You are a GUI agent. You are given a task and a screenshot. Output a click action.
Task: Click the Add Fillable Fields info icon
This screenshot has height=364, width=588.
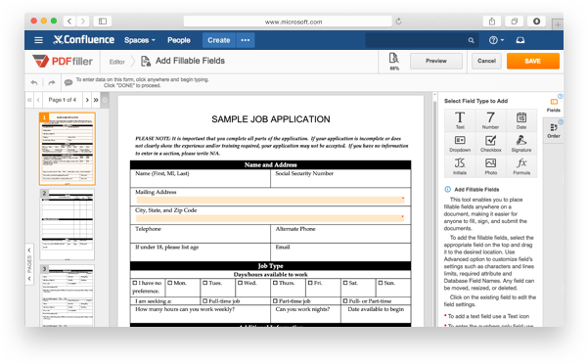448,189
